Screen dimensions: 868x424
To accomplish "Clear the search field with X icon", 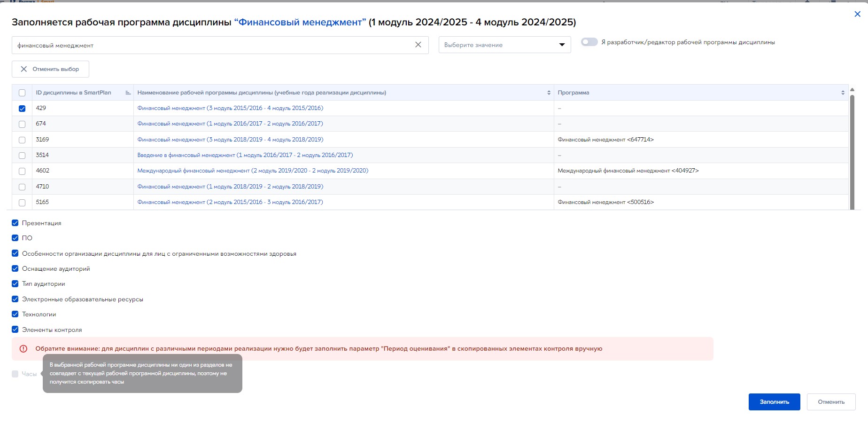I will coord(418,45).
